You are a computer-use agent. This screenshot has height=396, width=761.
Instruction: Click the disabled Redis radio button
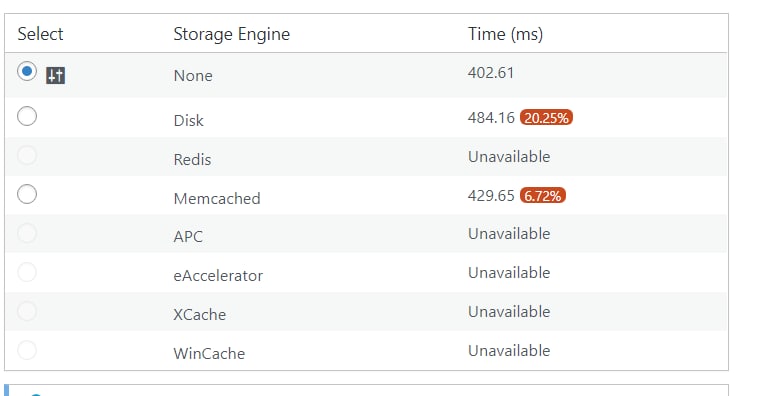click(x=27, y=155)
